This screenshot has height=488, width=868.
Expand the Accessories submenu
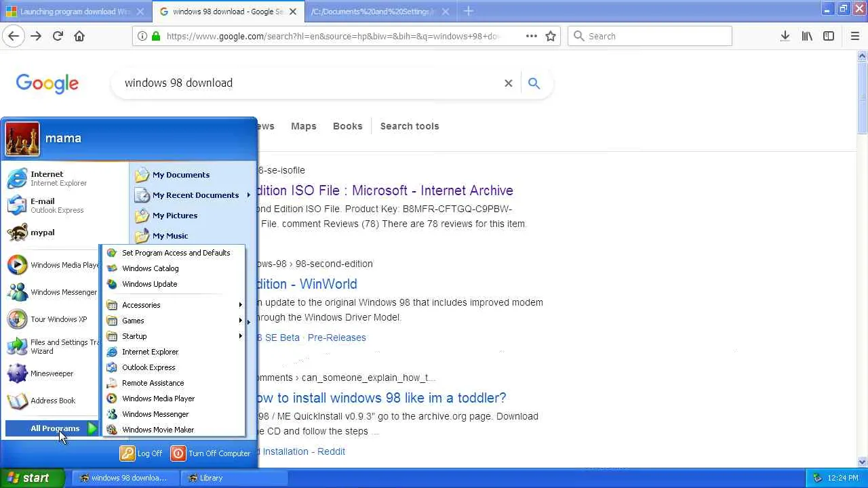click(x=174, y=305)
